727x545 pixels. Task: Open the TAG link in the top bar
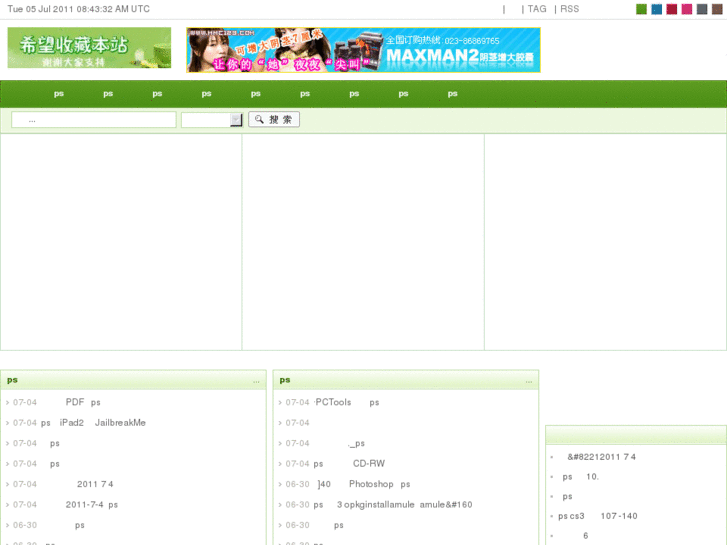click(x=537, y=9)
